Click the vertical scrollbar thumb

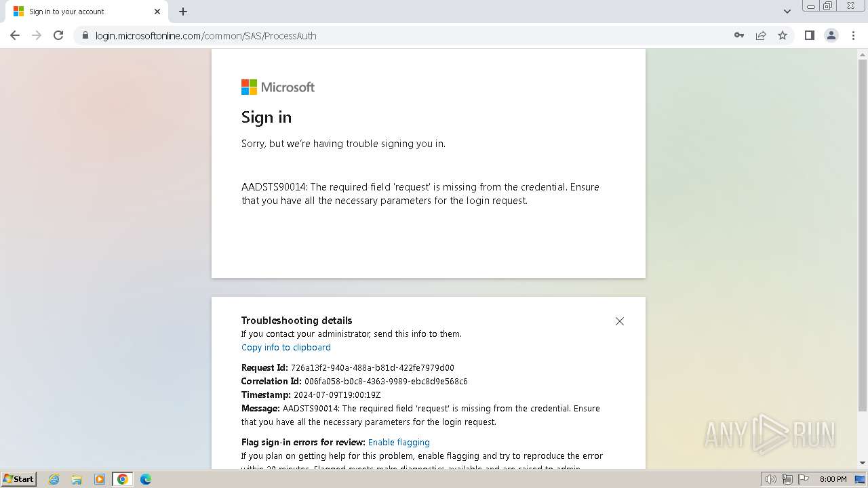(863, 236)
